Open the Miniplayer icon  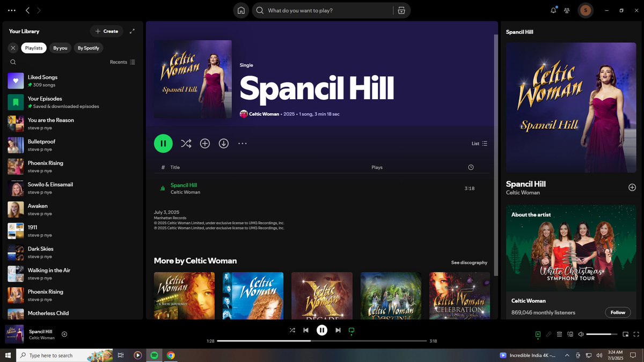[626, 334]
